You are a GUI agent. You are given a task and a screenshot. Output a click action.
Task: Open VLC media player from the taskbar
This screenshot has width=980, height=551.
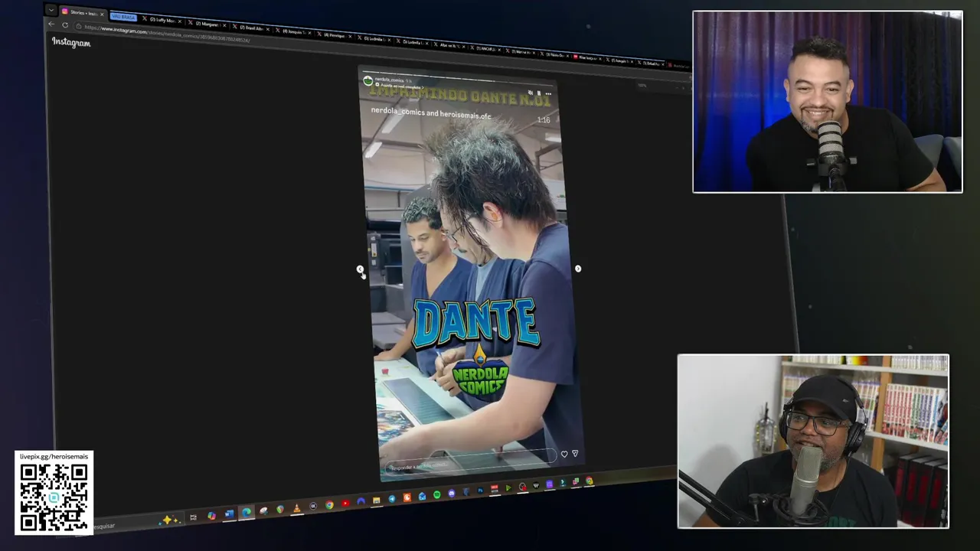point(296,508)
